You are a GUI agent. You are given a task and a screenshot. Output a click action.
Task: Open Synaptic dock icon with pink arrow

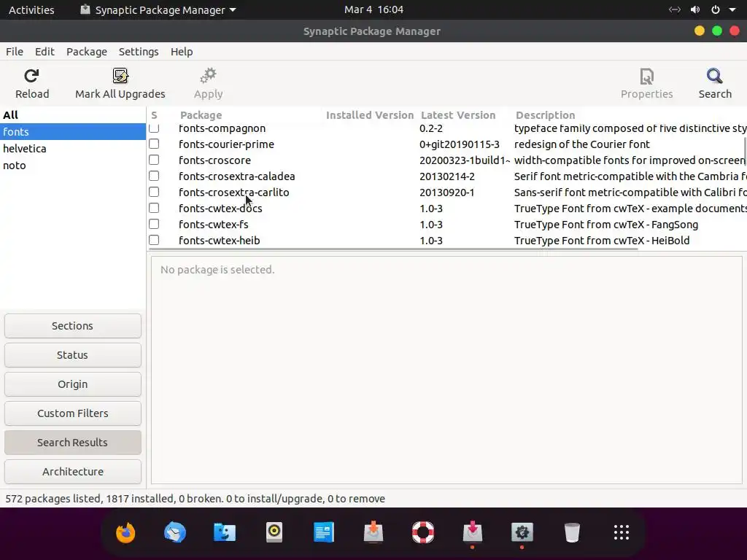pyautogui.click(x=473, y=532)
